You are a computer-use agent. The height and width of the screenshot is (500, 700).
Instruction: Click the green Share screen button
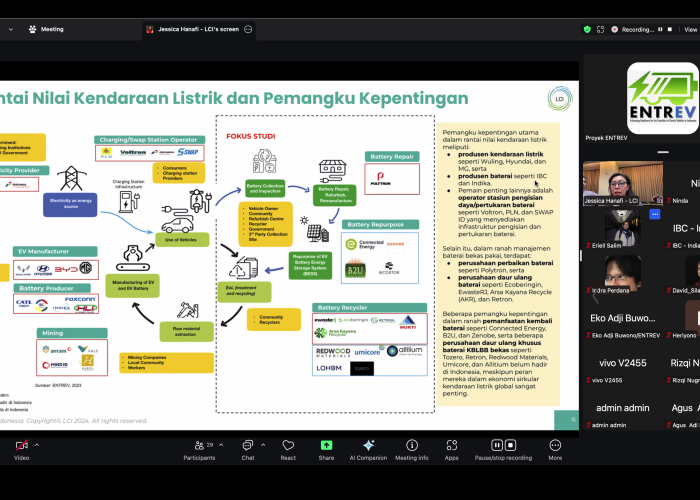[326, 450]
